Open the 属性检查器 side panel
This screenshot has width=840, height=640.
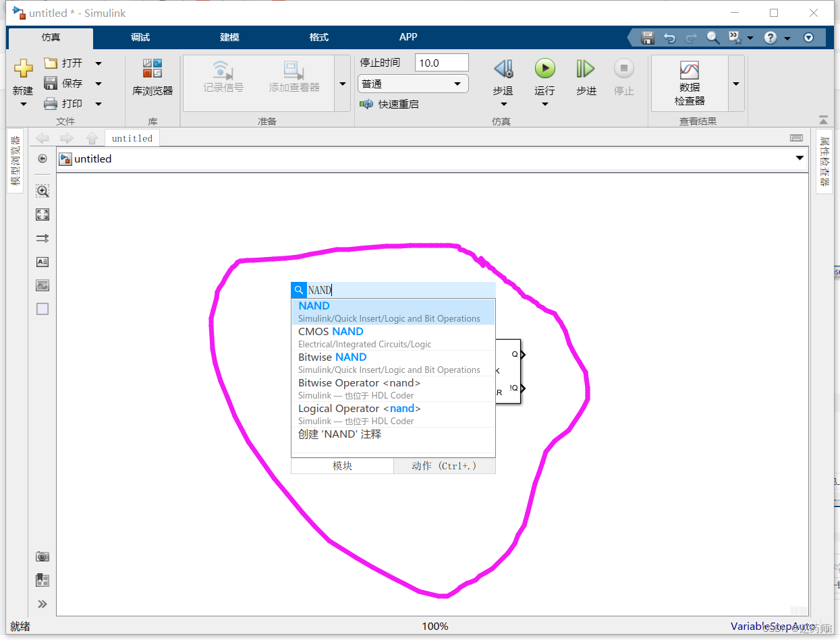pyautogui.click(x=824, y=161)
